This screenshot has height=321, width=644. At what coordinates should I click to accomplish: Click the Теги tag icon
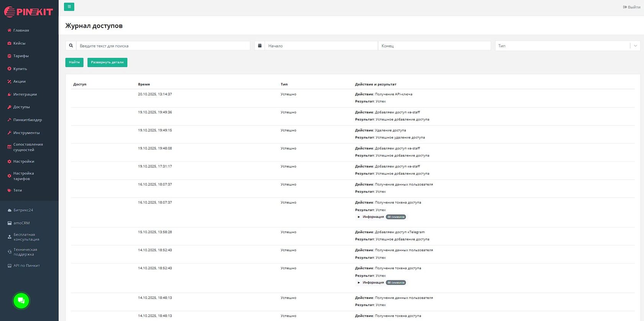click(x=10, y=190)
